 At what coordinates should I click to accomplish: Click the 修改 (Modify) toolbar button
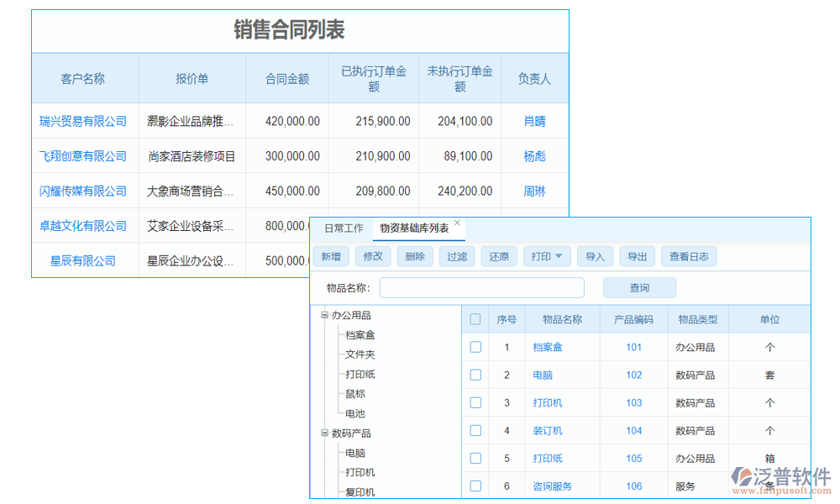pyautogui.click(x=373, y=256)
